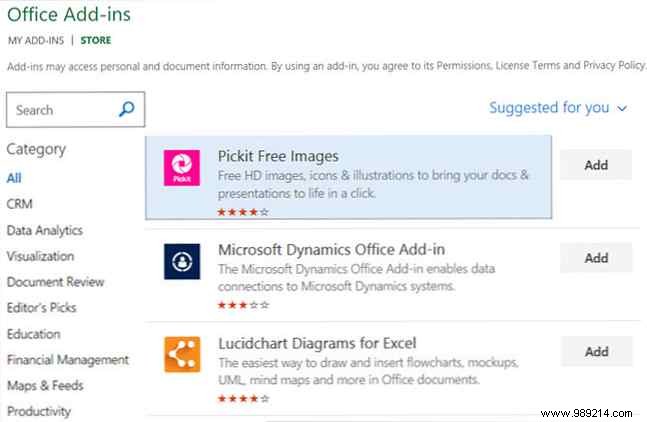
Task: Click the Lucidchart orange diagram icon
Action: [182, 355]
